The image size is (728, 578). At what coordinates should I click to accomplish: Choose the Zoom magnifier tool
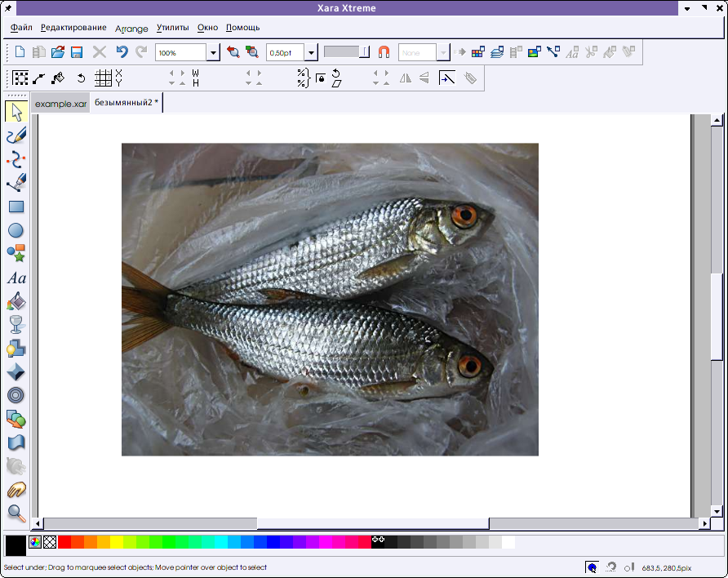(16, 513)
